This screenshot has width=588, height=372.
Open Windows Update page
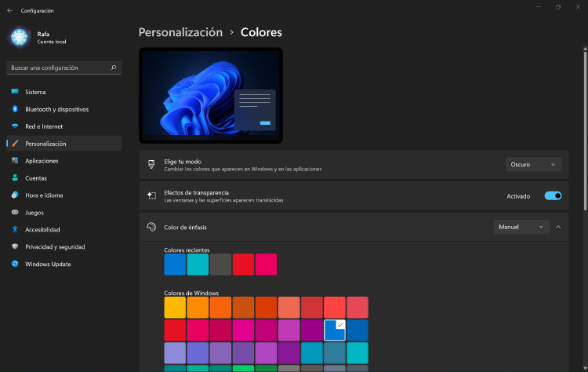[64, 264]
